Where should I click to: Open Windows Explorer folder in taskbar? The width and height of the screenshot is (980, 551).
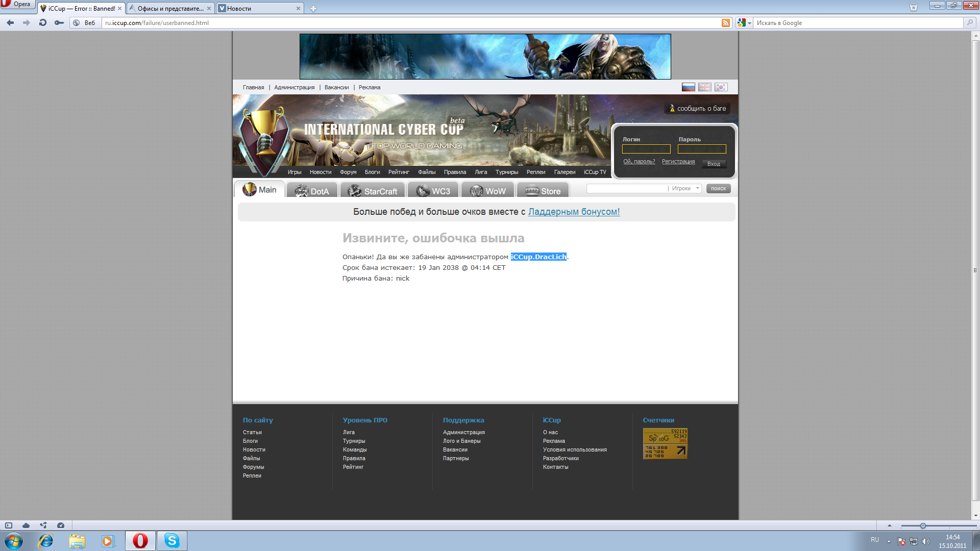coord(77,541)
